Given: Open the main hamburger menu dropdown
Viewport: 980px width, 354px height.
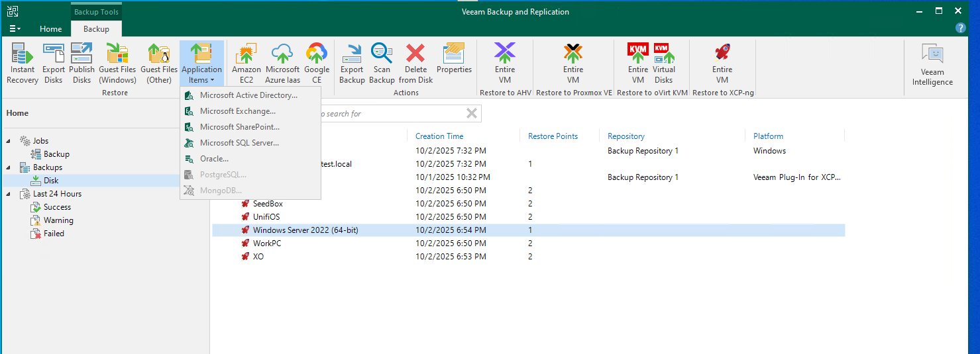Looking at the screenshot, I should coord(14,29).
